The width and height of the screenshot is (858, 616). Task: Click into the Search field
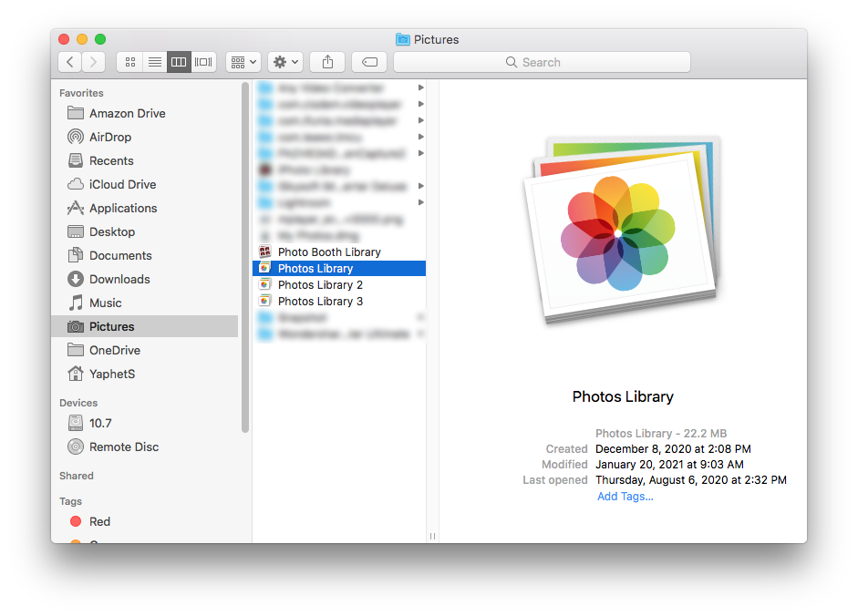(542, 62)
